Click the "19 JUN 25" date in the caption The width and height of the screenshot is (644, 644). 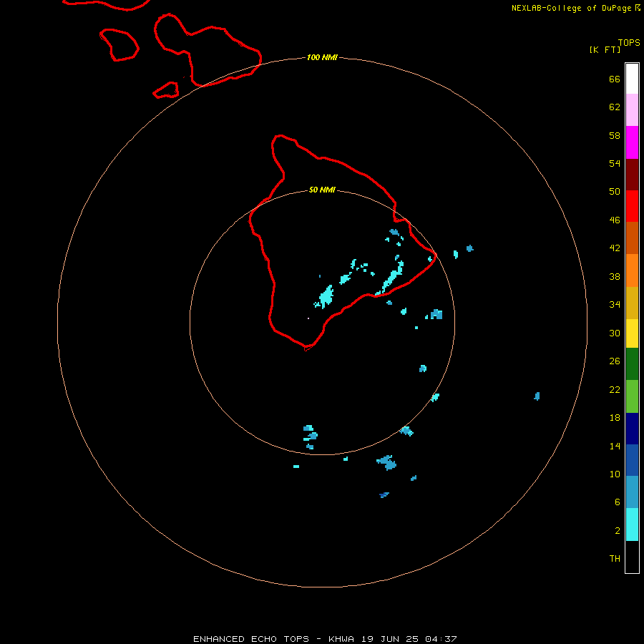(390, 639)
